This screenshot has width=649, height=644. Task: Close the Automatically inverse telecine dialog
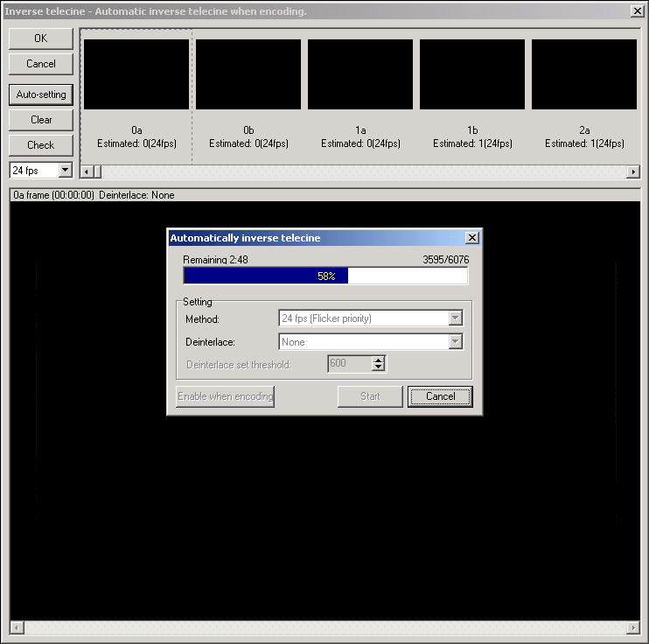472,238
